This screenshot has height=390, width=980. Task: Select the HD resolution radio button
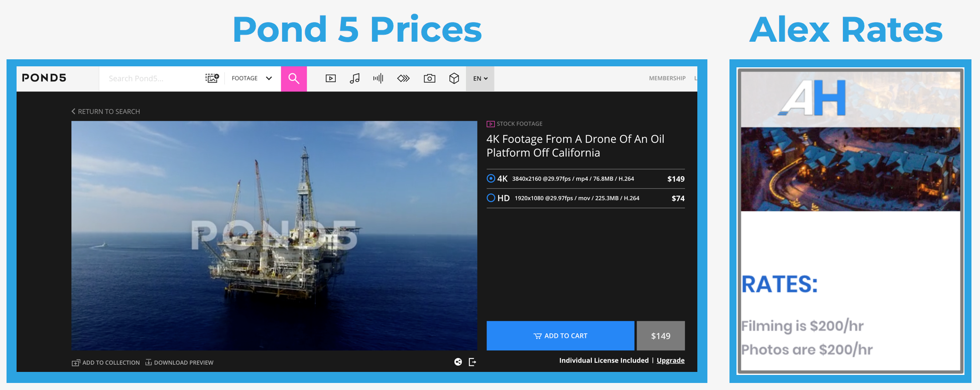pos(491,198)
